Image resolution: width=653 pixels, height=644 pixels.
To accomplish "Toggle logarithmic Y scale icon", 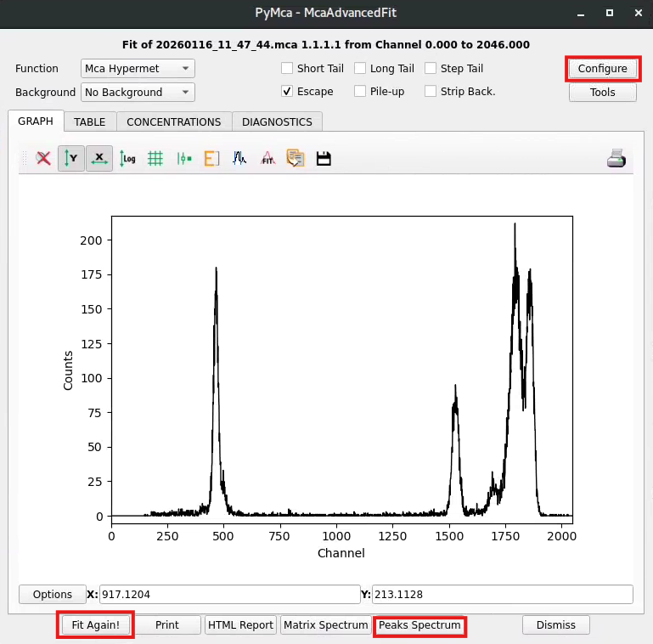I will coord(127,159).
